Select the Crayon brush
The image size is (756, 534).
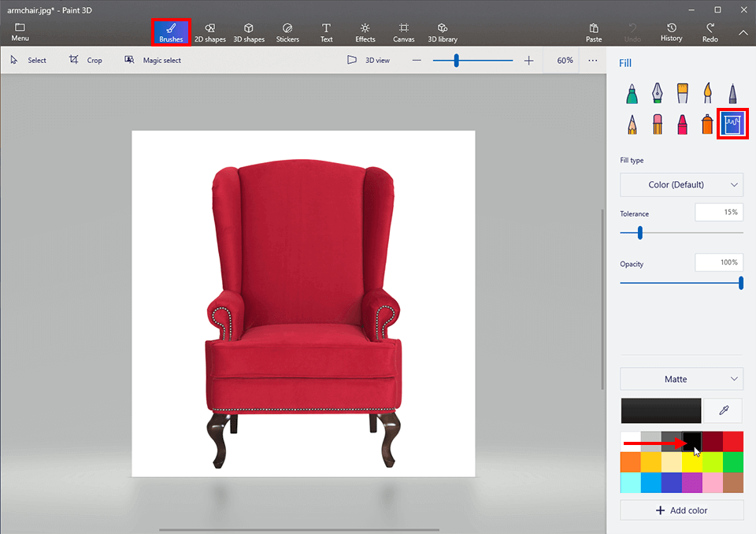coord(682,124)
